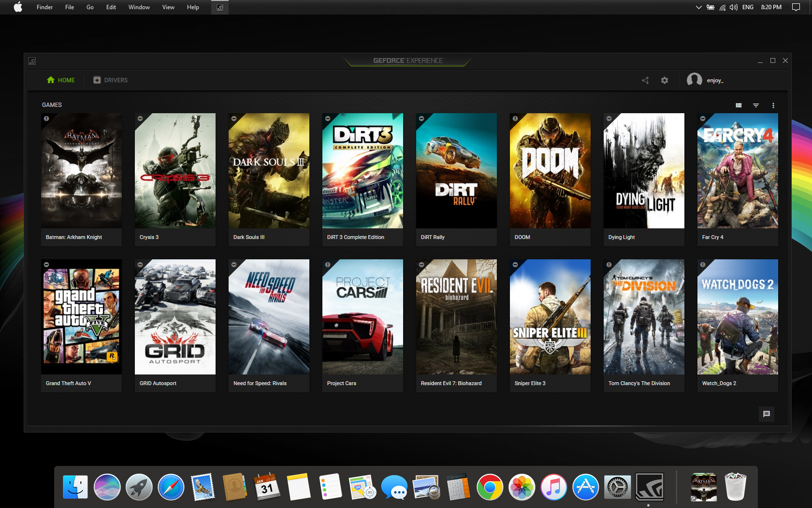Select the Dark Souls III cover
Viewport: 812px width, 508px height.
point(269,171)
